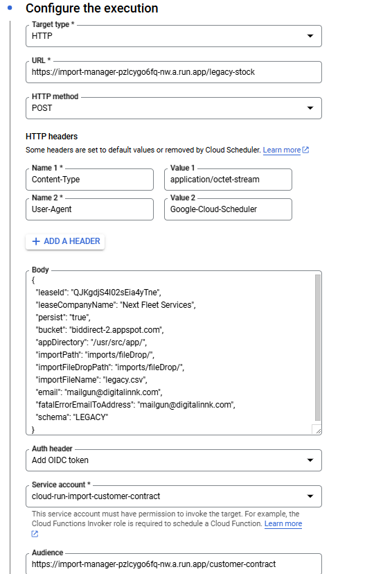Click the Learn more link under HTTP headers
Image resolution: width=392 pixels, height=574 pixels.
point(282,150)
